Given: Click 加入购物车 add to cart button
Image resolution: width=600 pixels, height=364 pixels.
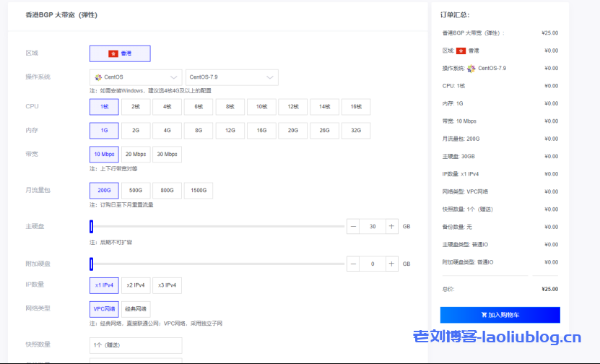Looking at the screenshot, I should pyautogui.click(x=500, y=315).
